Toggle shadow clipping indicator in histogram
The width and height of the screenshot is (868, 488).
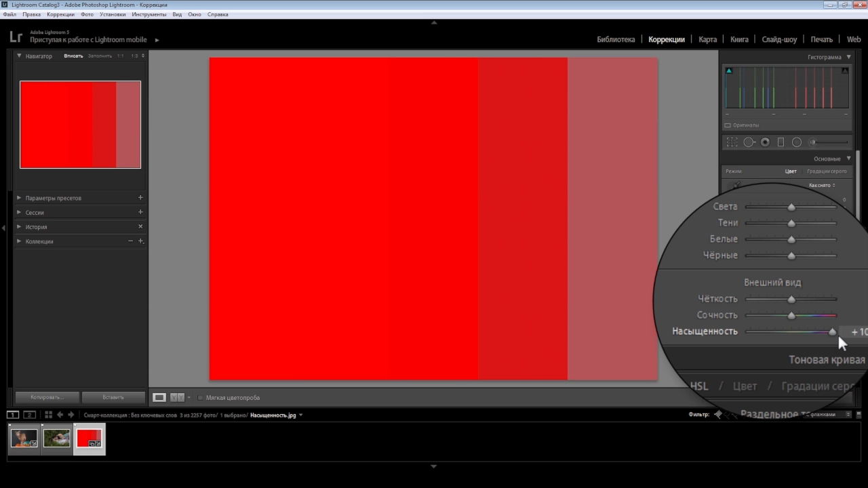click(x=729, y=70)
